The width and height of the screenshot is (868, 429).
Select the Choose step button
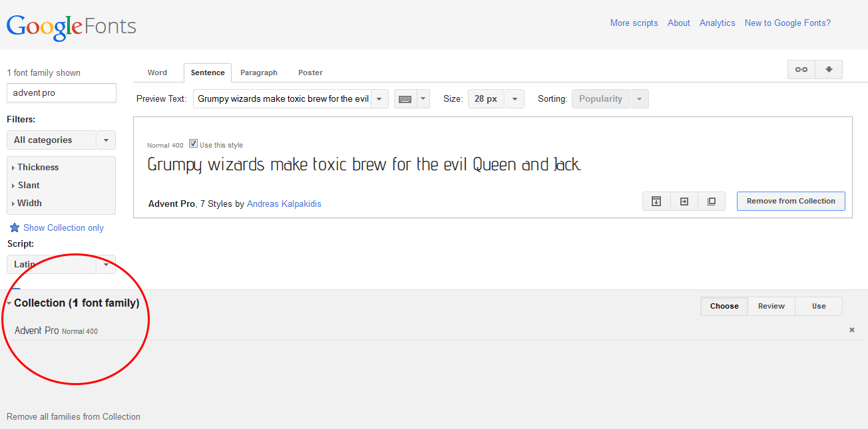click(x=724, y=306)
